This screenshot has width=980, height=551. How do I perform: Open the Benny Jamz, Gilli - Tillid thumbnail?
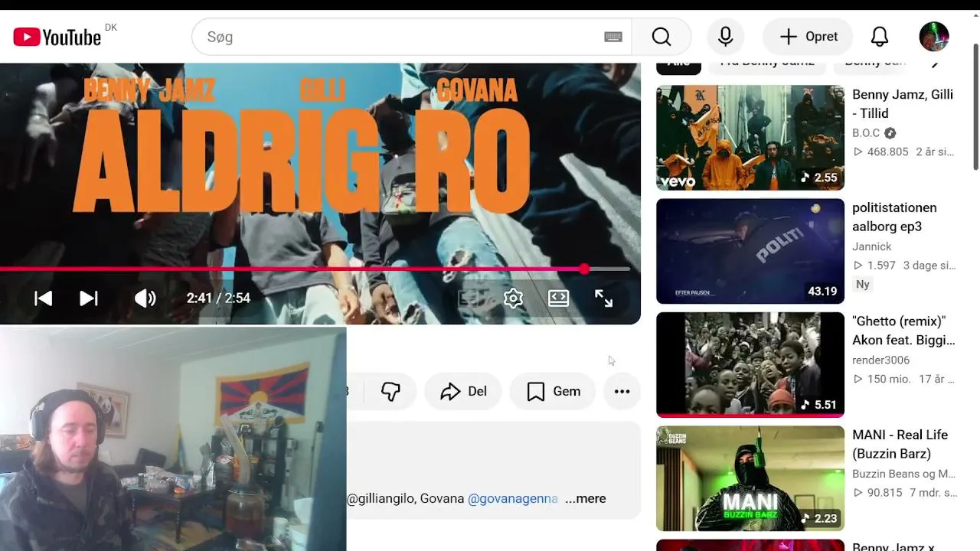click(750, 138)
